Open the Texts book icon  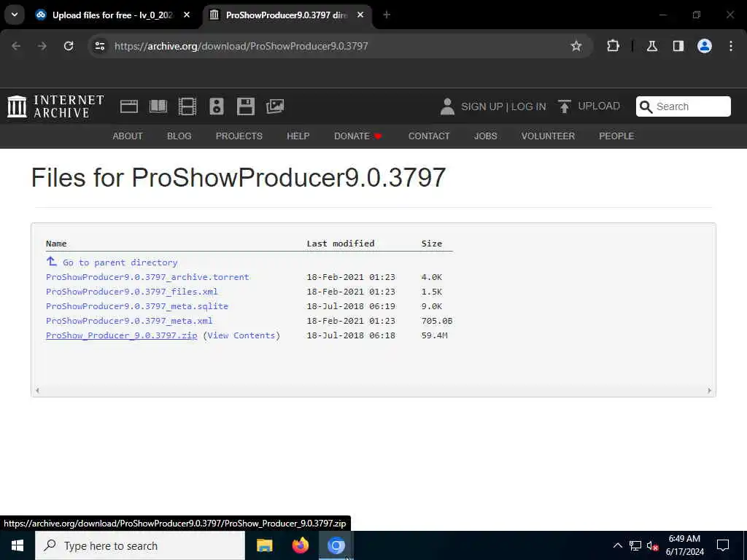click(158, 106)
